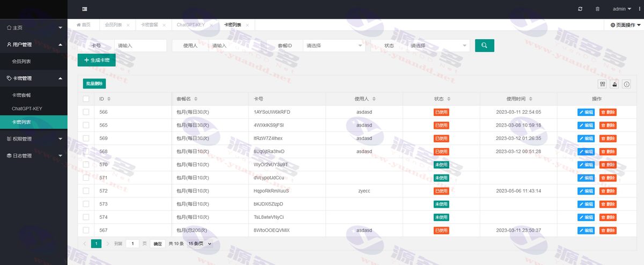Sort by the 套餐名 column arrows

coord(196,99)
